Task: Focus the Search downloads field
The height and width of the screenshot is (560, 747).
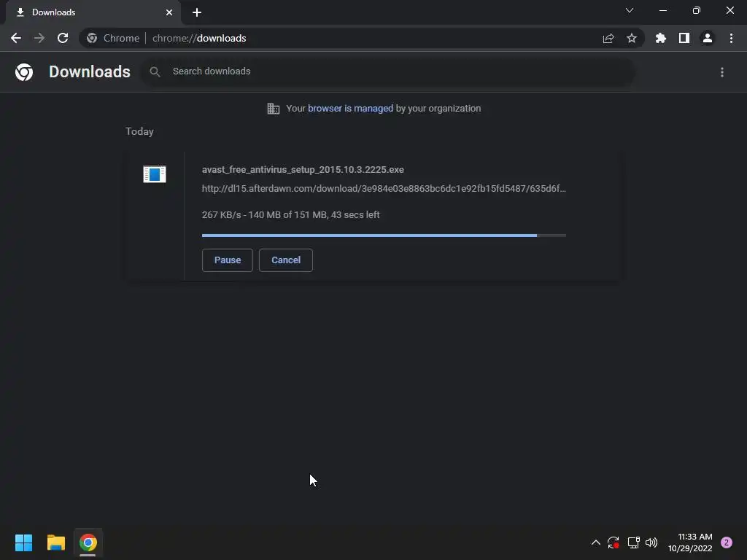Action: pos(388,71)
